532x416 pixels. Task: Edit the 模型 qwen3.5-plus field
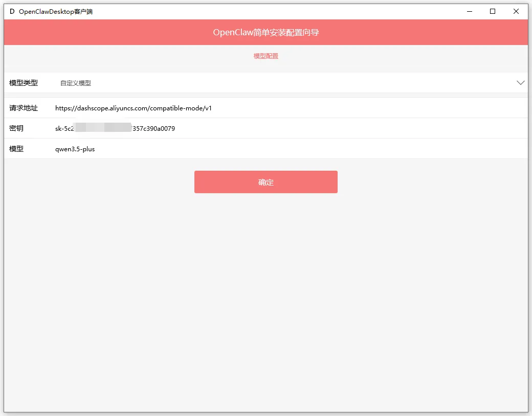pos(291,149)
